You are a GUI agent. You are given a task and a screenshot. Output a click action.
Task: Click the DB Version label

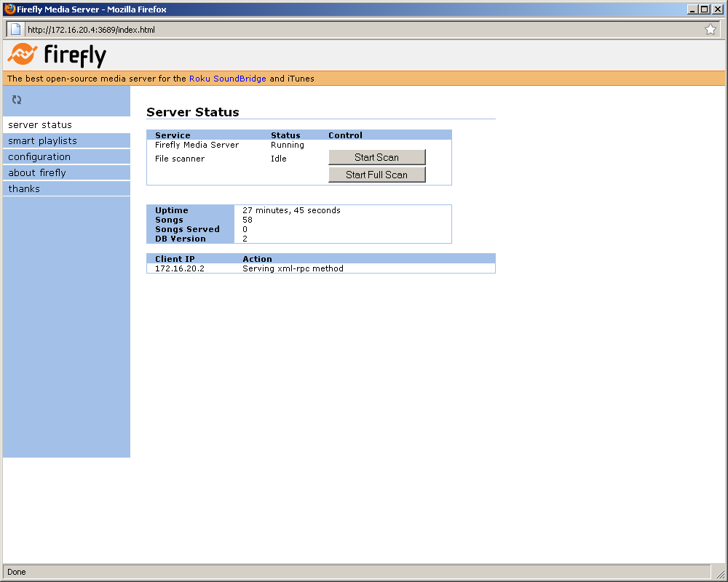[180, 239]
